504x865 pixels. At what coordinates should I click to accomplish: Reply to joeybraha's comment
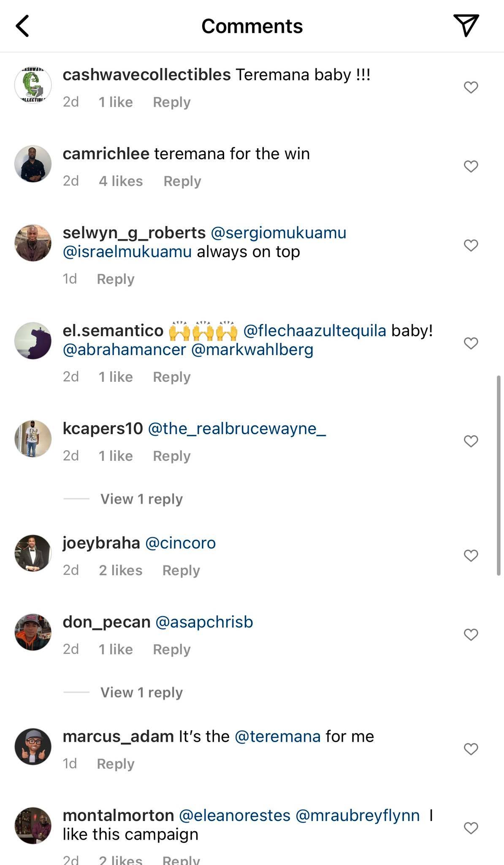pos(181,570)
